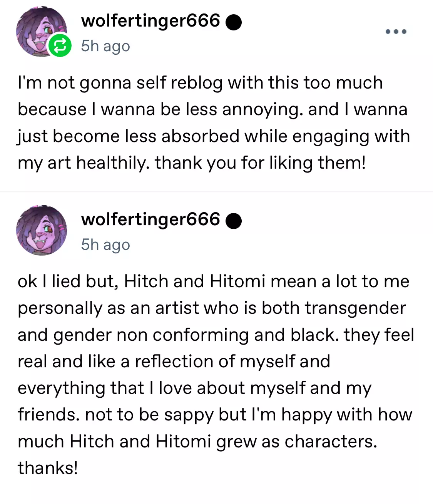The width and height of the screenshot is (433, 504).
Task: Tap the black dot beside top username
Action: (x=233, y=22)
